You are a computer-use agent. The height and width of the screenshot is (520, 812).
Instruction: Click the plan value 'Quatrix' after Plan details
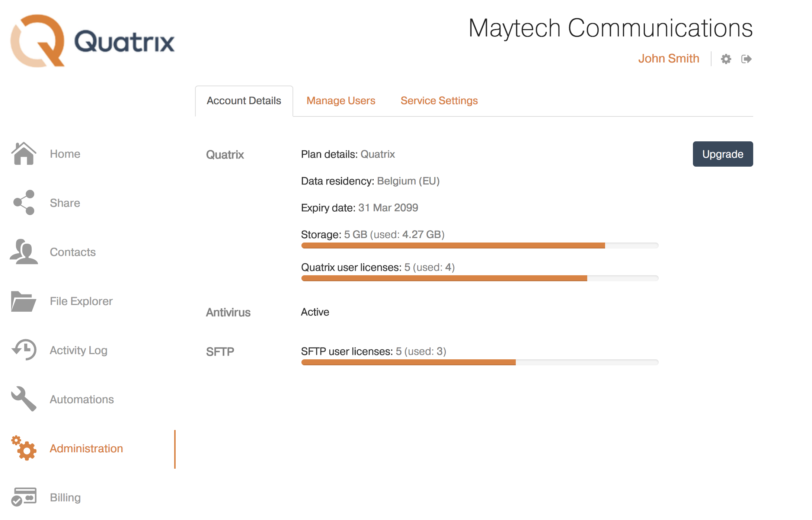point(378,154)
